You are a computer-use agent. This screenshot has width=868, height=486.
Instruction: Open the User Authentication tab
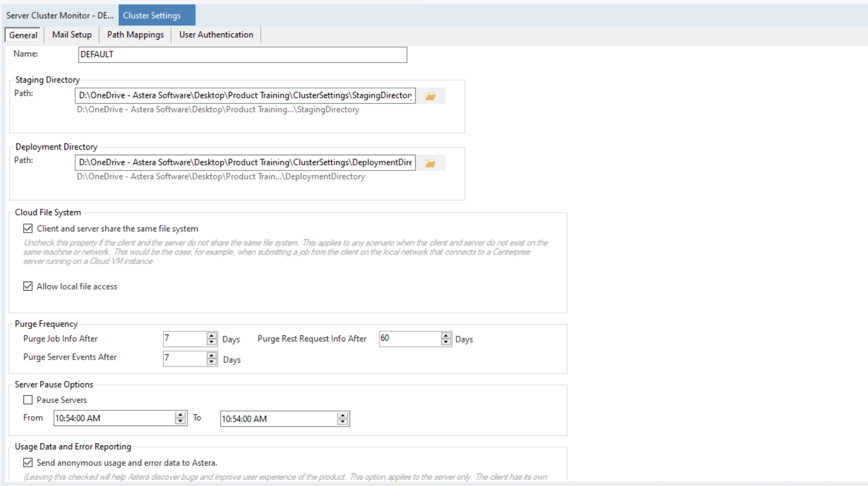click(216, 34)
